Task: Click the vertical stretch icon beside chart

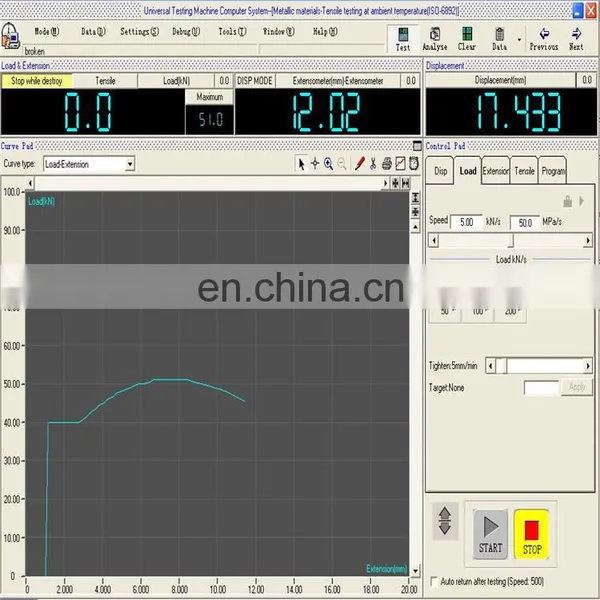Action: [415, 198]
